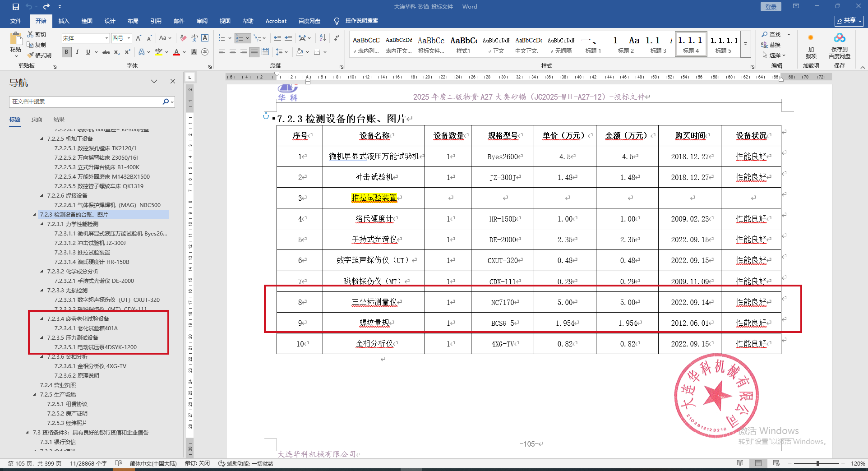
Task: Clear all formatting with the eraser icon
Action: [x=183, y=38]
